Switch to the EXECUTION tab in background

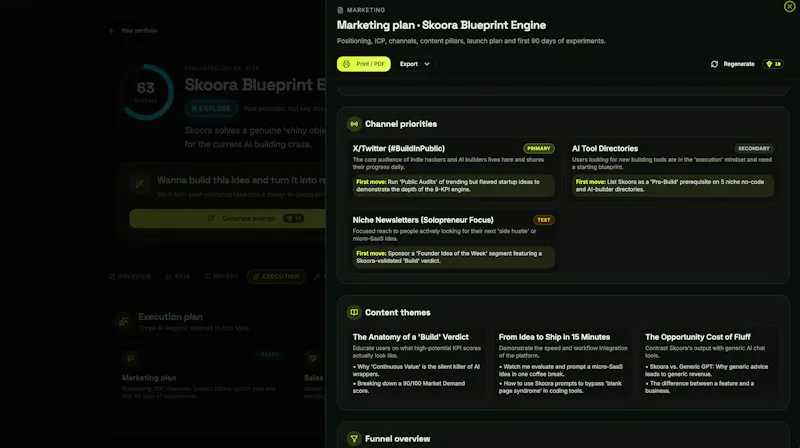coord(276,277)
